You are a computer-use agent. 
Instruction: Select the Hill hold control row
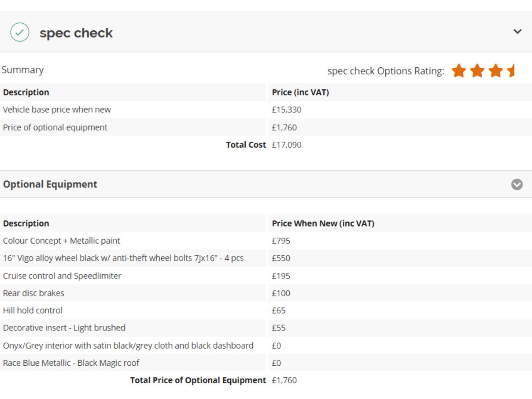click(33, 310)
